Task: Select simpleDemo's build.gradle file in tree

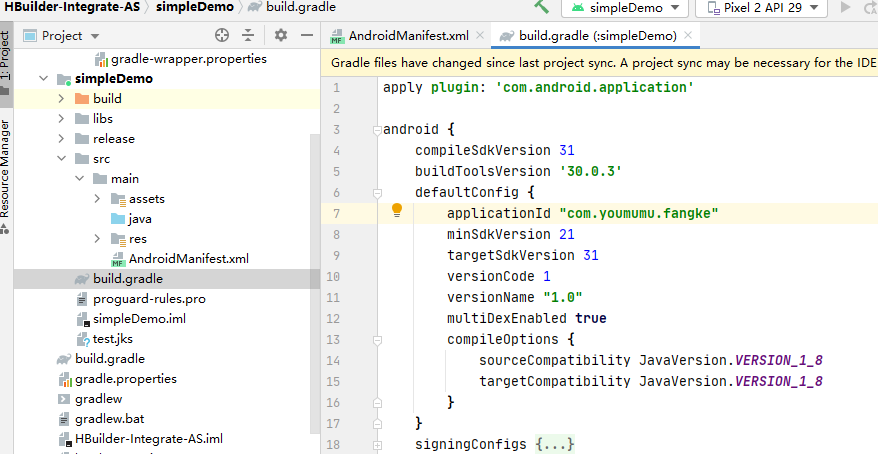Action: [x=128, y=279]
